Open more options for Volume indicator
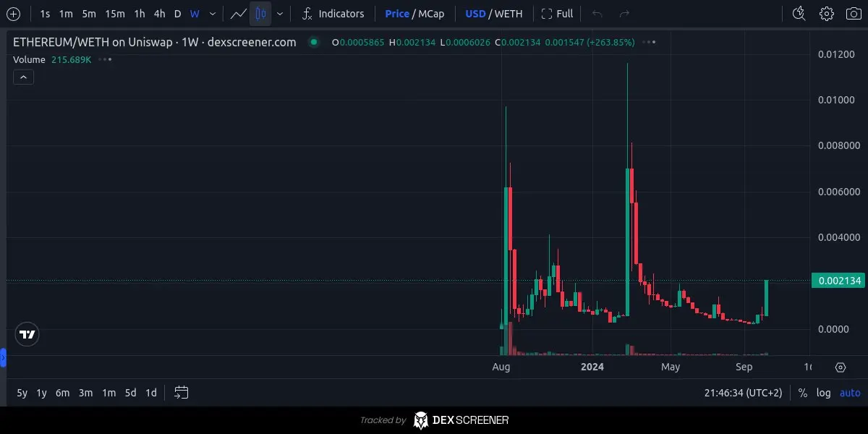This screenshot has width=868, height=434. click(105, 59)
